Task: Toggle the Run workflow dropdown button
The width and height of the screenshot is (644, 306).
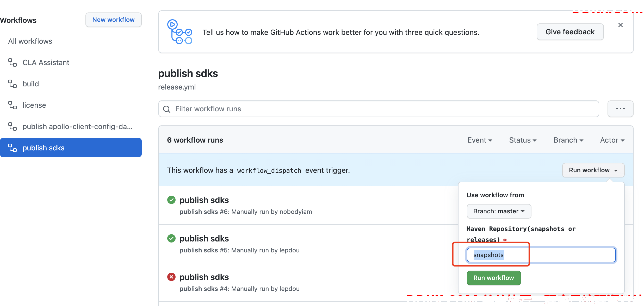Action: tap(593, 170)
